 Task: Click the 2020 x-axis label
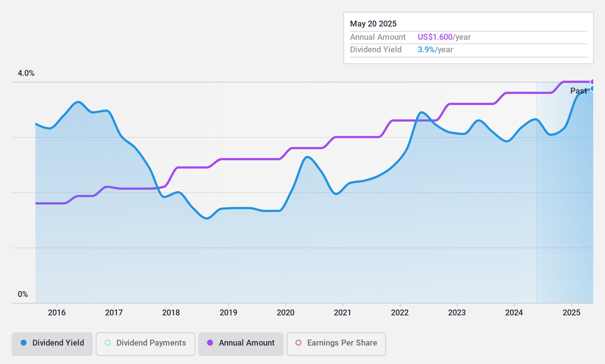tap(286, 313)
